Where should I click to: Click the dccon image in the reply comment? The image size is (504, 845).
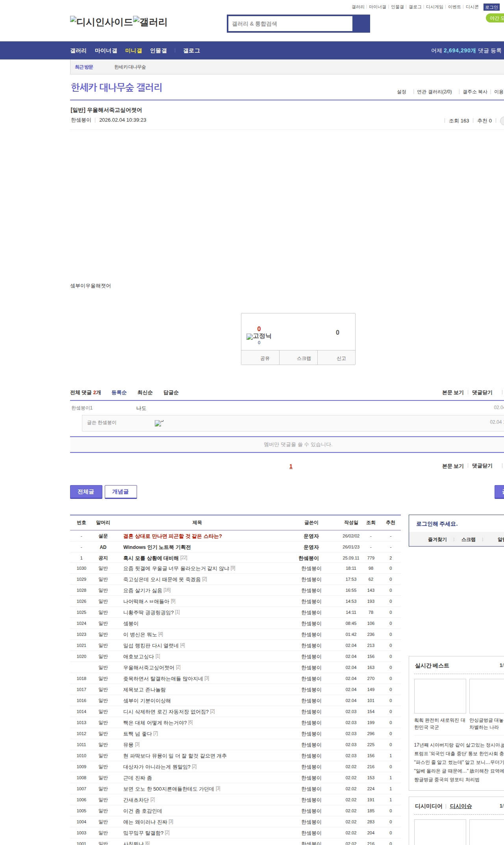(159, 423)
